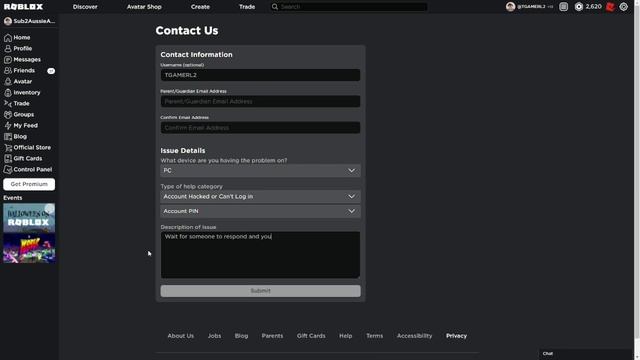Open the device dropdown showing PC

[x=260, y=171]
